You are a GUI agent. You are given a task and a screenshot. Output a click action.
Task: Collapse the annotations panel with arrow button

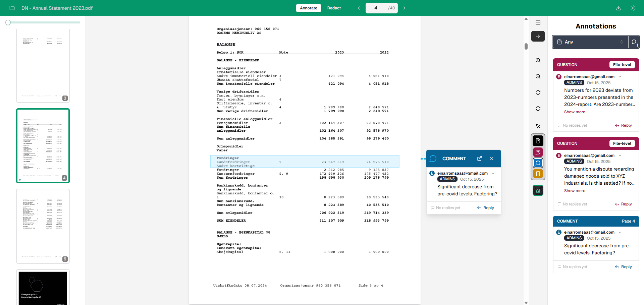point(538,36)
